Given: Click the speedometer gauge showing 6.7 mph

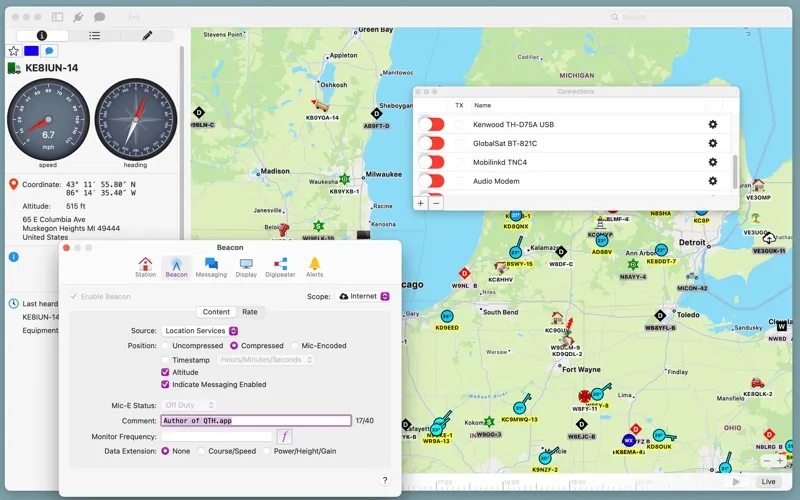Looking at the screenshot, I should tap(48, 119).
